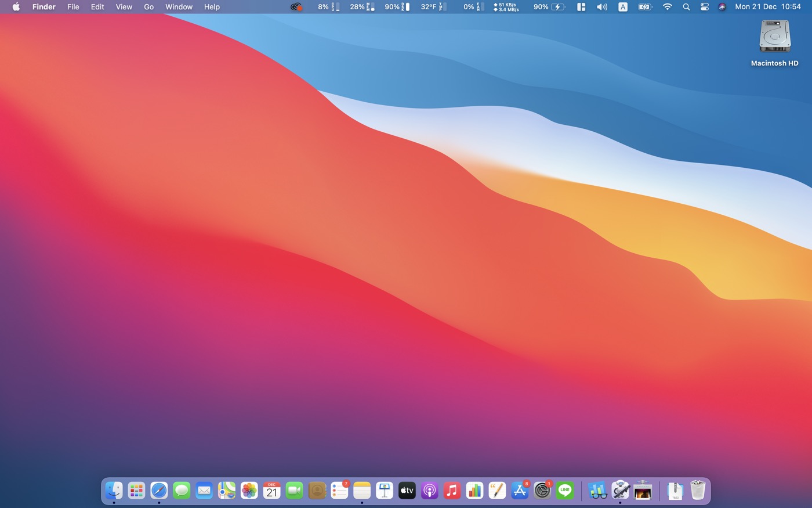Viewport: 812px width, 508px height.
Task: Open Photos app in Dock
Action: 249,491
